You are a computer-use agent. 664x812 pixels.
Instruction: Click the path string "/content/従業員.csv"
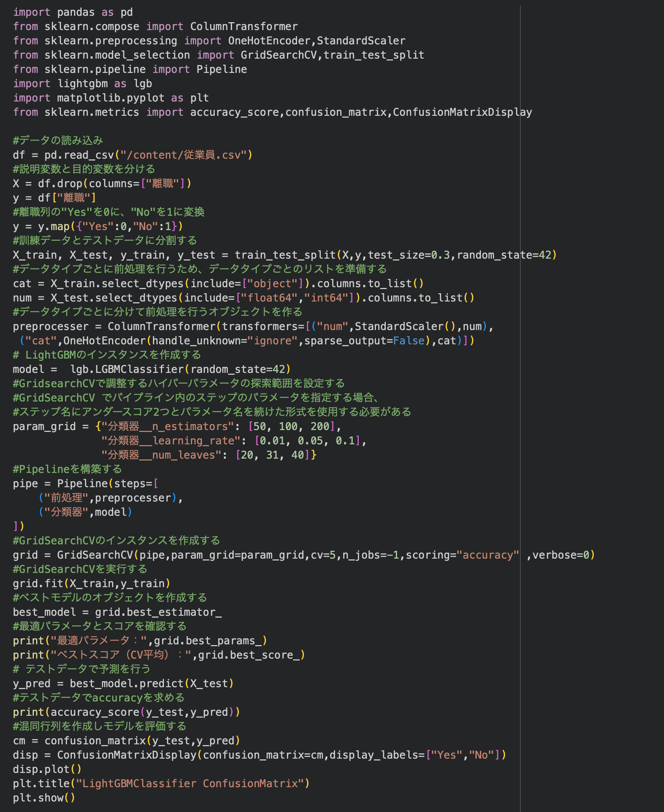pyautogui.click(x=183, y=155)
